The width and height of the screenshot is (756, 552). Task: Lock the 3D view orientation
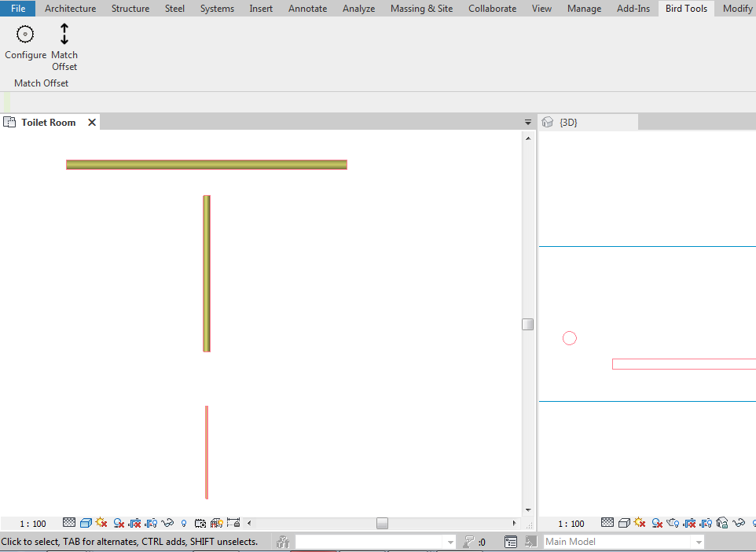721,523
